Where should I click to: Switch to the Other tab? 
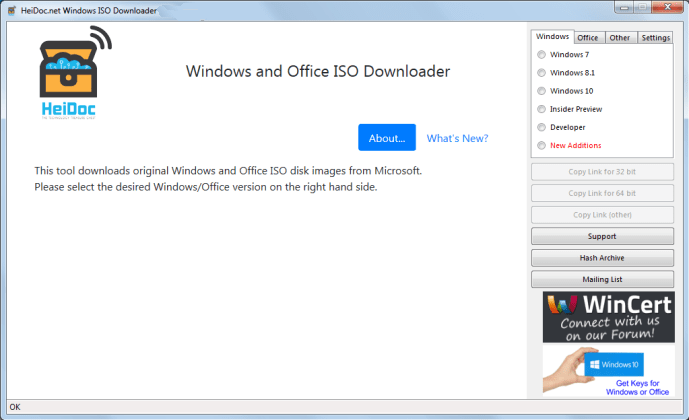coord(621,38)
